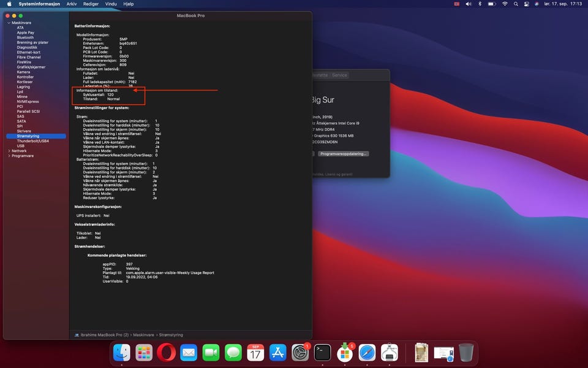Expand the Programvare tree section
Image resolution: width=588 pixels, height=368 pixels.
pos(9,156)
